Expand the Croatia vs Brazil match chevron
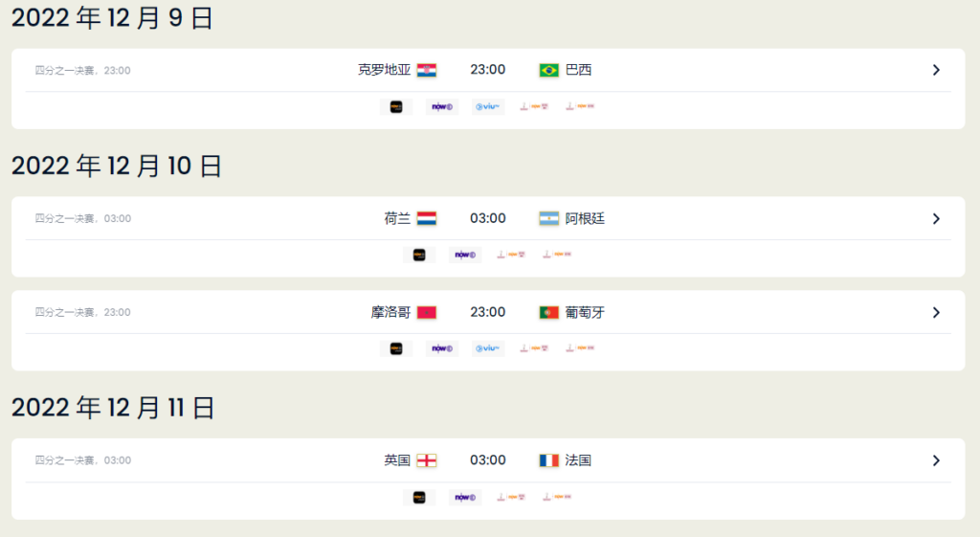 [936, 70]
